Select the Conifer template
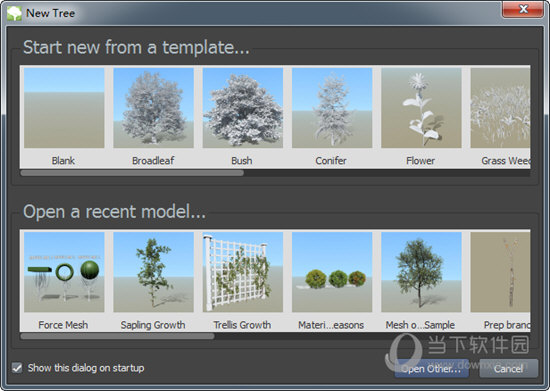The width and height of the screenshot is (550, 391). [x=332, y=108]
